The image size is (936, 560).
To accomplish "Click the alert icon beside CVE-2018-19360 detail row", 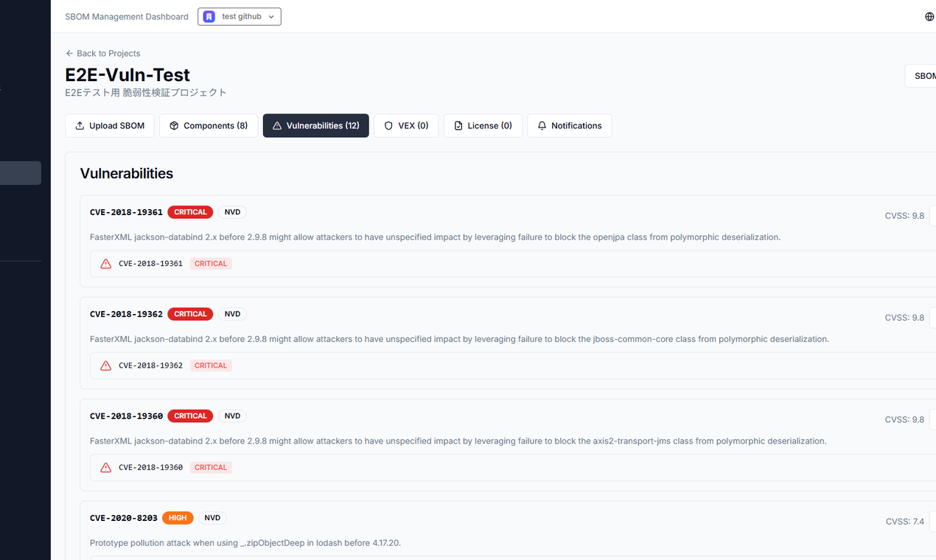I will pyautogui.click(x=105, y=466).
